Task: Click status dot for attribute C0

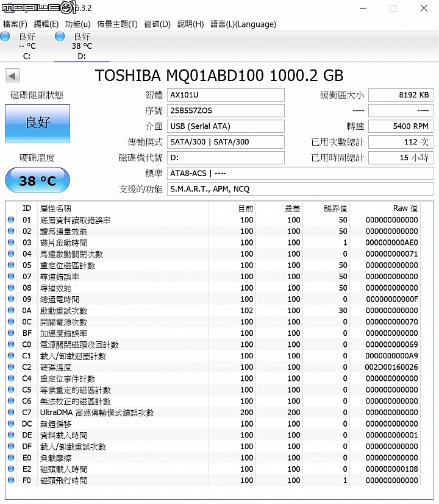Action: click(11, 344)
